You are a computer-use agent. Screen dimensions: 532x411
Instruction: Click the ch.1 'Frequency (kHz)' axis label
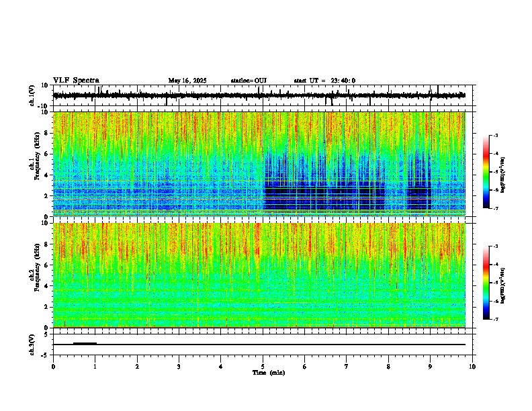click(37, 156)
